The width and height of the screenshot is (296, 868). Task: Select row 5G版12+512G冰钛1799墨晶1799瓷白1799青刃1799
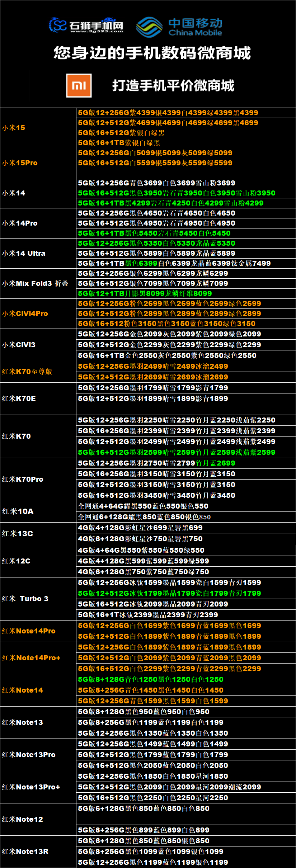186,593
